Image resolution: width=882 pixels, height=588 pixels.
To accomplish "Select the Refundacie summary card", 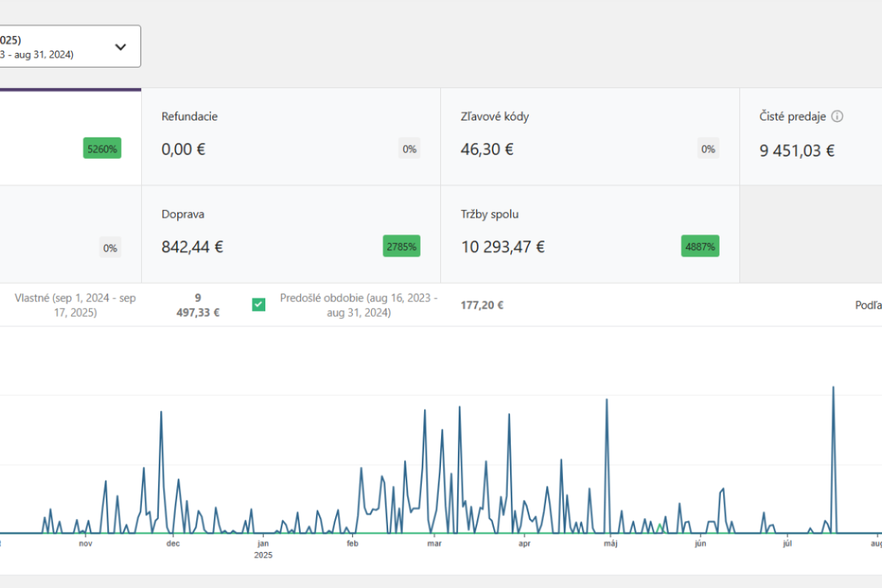I will tap(290, 137).
